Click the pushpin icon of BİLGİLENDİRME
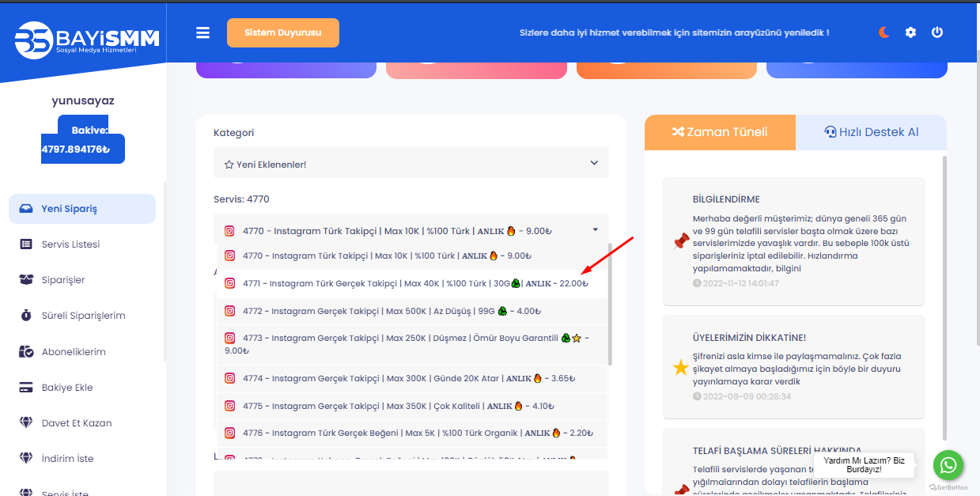The width and height of the screenshot is (980, 496). 680,241
